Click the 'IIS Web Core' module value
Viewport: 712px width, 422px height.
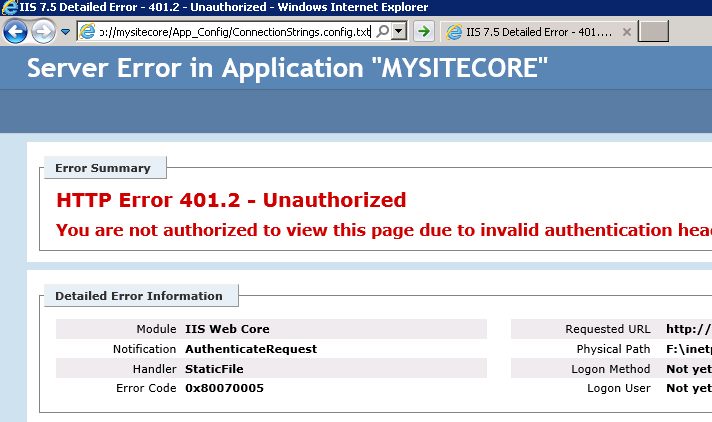tap(227, 329)
